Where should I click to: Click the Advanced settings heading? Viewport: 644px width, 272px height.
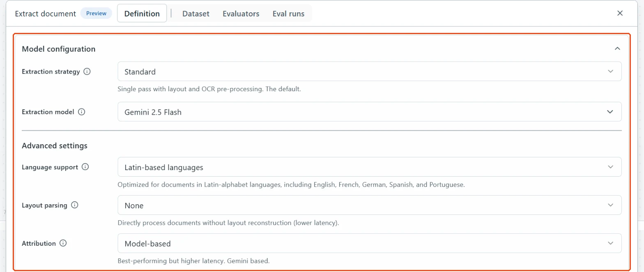click(54, 145)
